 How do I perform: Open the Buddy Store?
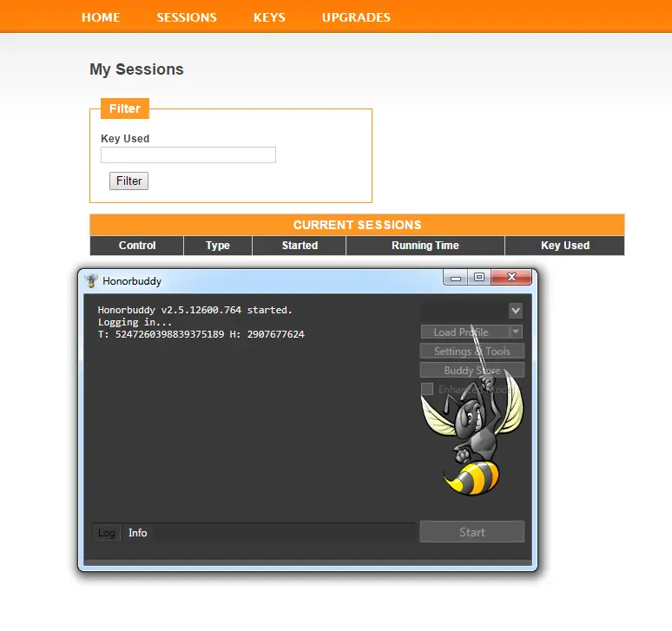point(471,370)
